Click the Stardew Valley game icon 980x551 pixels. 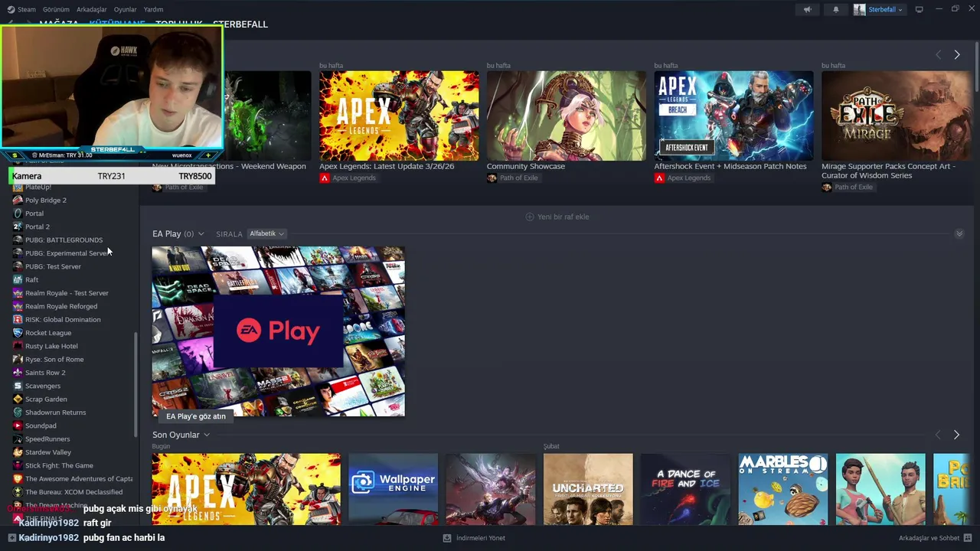18,452
